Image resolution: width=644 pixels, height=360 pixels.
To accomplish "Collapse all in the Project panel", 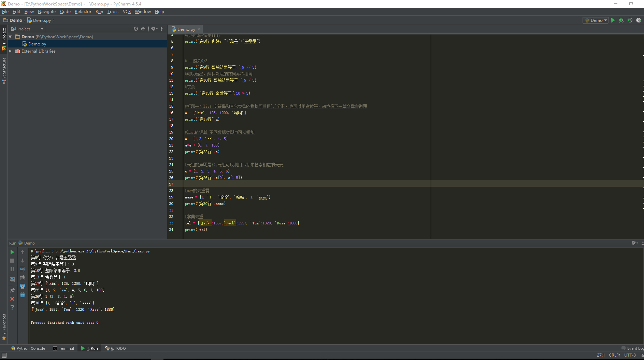I will point(143,29).
